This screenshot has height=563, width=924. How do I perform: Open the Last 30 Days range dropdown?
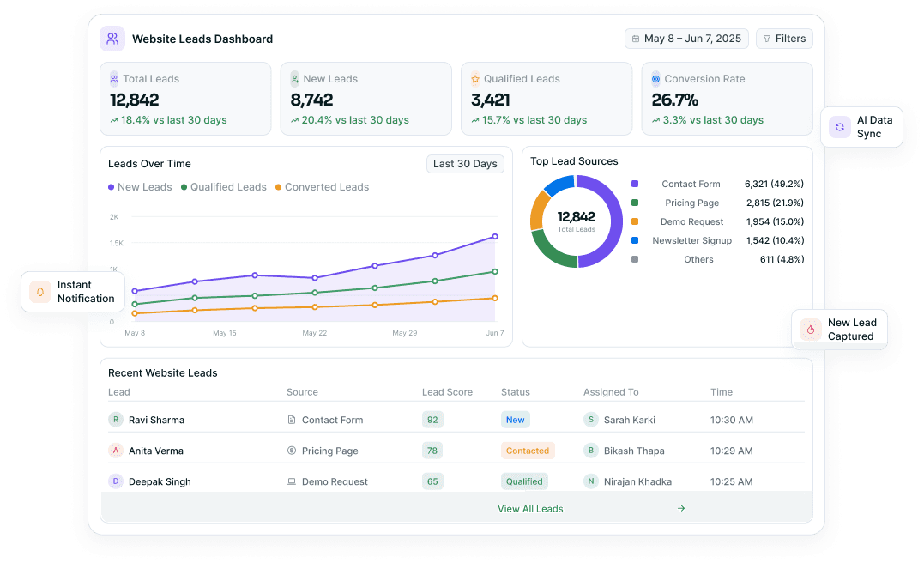[x=465, y=164]
